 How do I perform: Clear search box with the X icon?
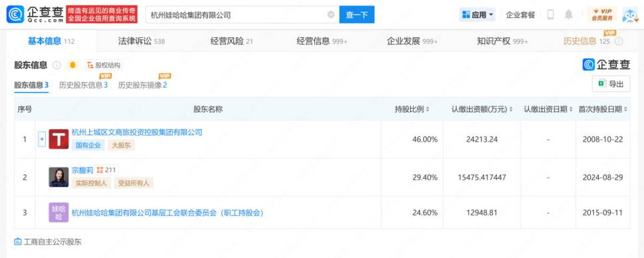pyautogui.click(x=331, y=15)
